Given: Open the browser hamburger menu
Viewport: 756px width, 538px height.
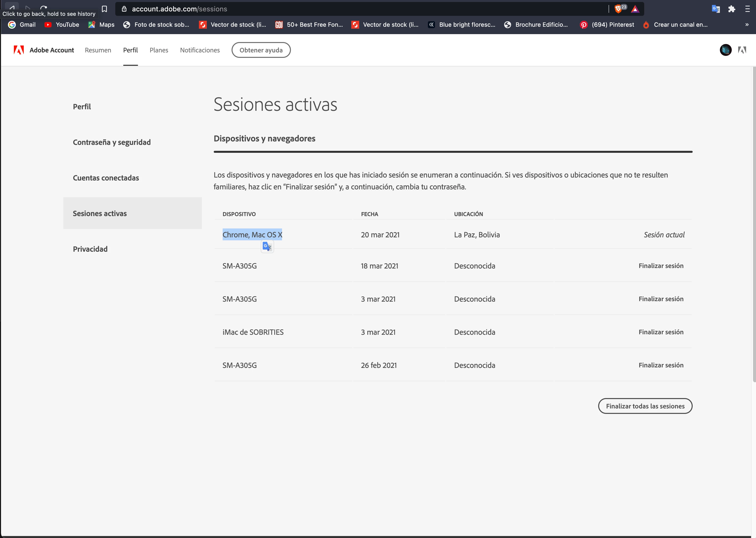Looking at the screenshot, I should point(747,9).
